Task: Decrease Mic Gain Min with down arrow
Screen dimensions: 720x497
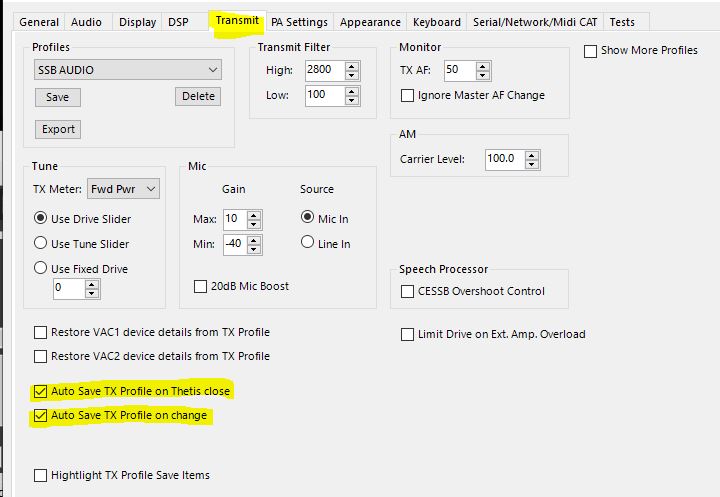Action: point(254,249)
